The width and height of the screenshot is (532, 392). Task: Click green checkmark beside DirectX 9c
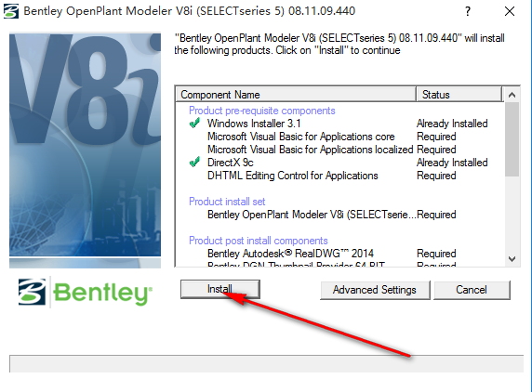coord(194,163)
